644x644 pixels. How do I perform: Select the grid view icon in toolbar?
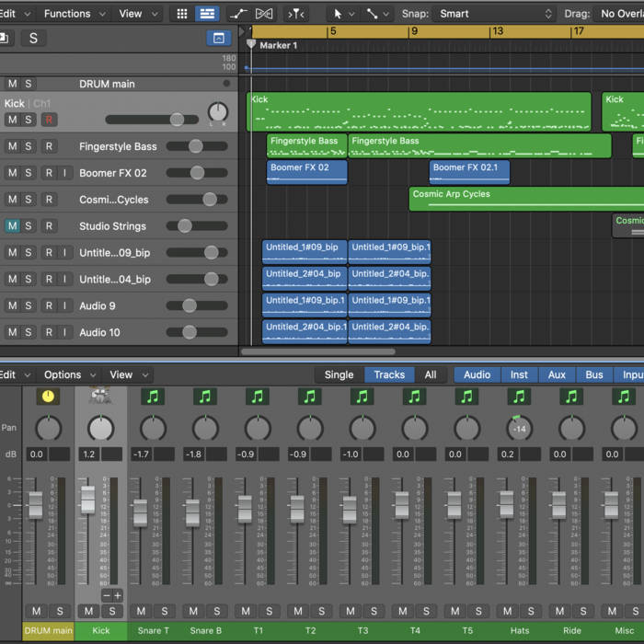click(182, 14)
